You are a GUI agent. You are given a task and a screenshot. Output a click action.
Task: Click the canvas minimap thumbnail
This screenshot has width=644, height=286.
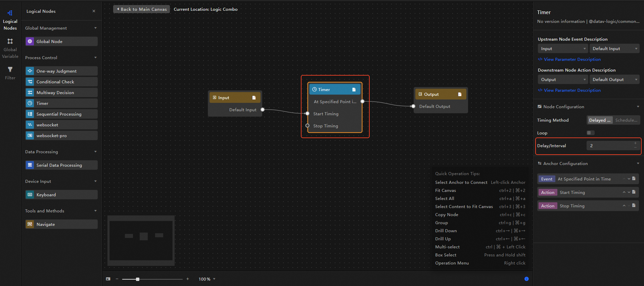141,241
